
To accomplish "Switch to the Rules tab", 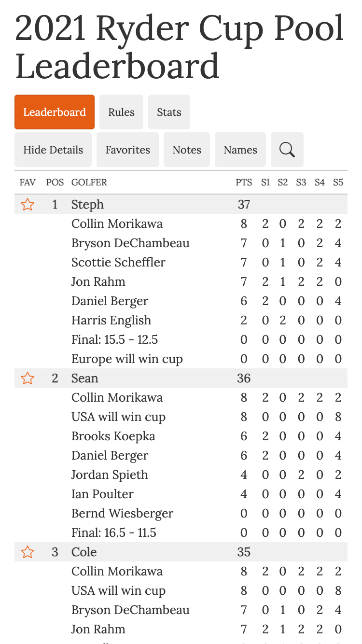I will point(121,112).
